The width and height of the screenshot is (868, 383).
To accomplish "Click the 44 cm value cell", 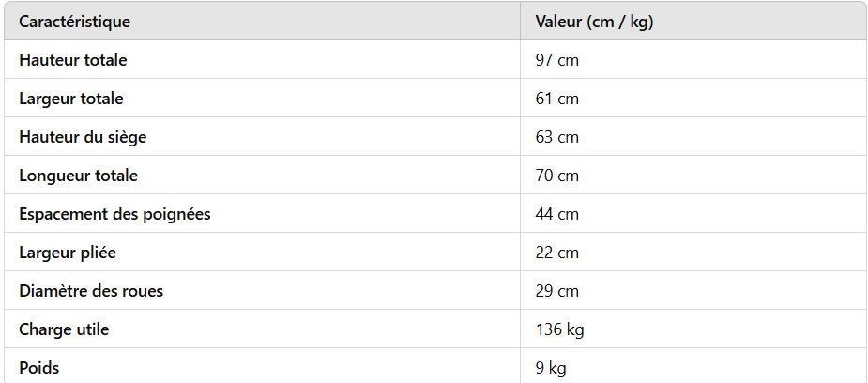I will 556,214.
